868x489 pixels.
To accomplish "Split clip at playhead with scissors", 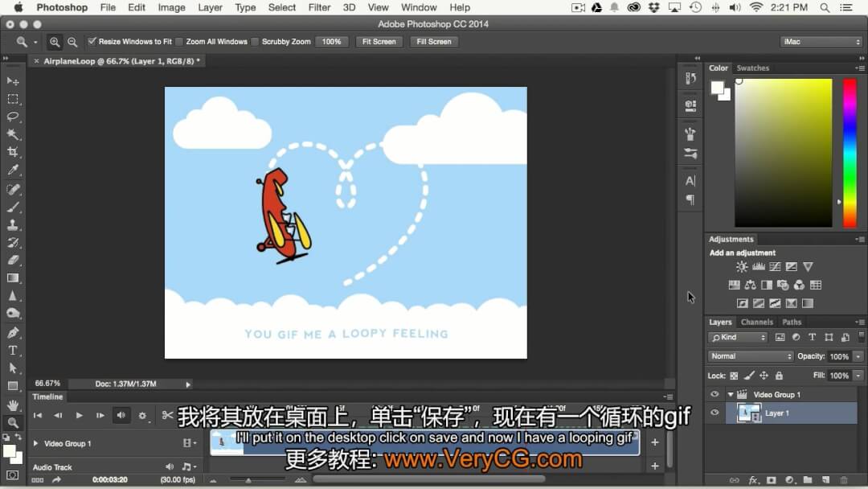I will pyautogui.click(x=167, y=415).
